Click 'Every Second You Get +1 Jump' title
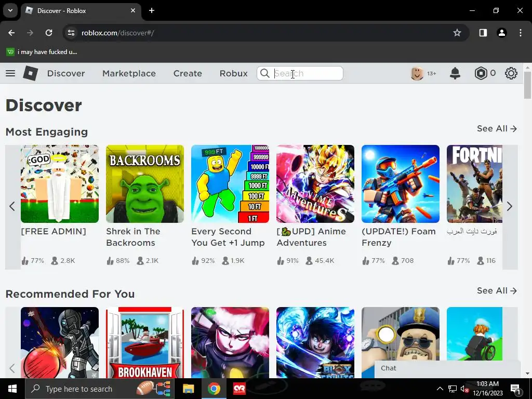 (x=228, y=237)
